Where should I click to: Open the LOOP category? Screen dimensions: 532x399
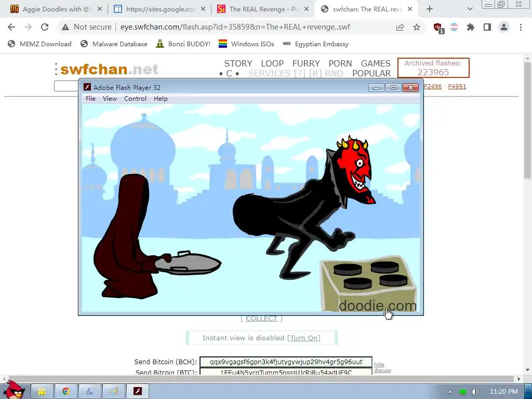click(272, 63)
